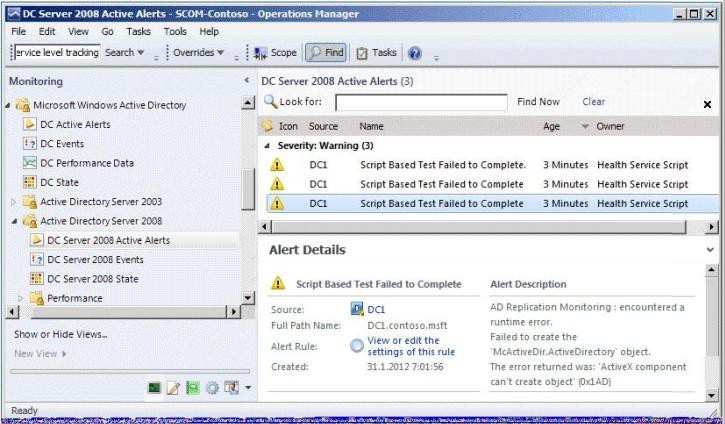Select the first alert's warning icon
Screen dimensions: 725x424
(277, 165)
